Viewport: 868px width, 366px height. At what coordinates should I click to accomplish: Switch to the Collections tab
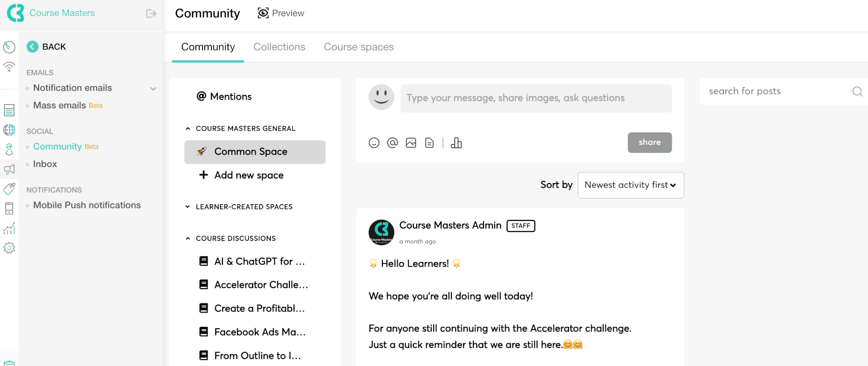[x=279, y=47]
